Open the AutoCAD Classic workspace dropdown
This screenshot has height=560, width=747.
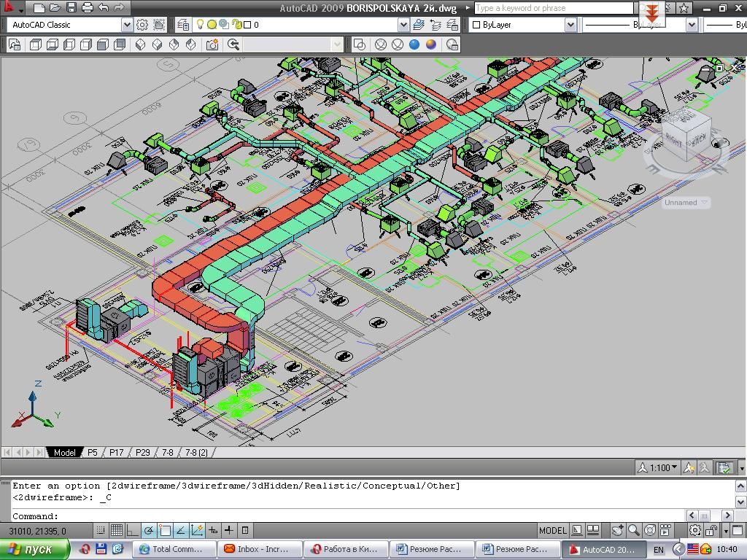(127, 25)
